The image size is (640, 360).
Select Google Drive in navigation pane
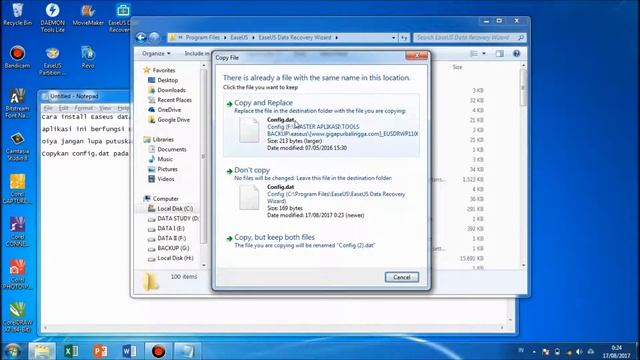click(x=173, y=120)
